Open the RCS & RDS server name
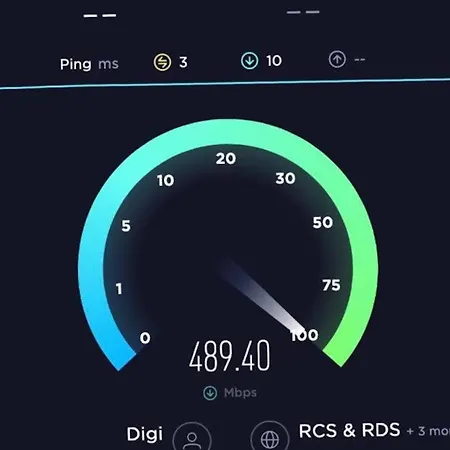The height and width of the screenshot is (450, 450). [x=349, y=430]
